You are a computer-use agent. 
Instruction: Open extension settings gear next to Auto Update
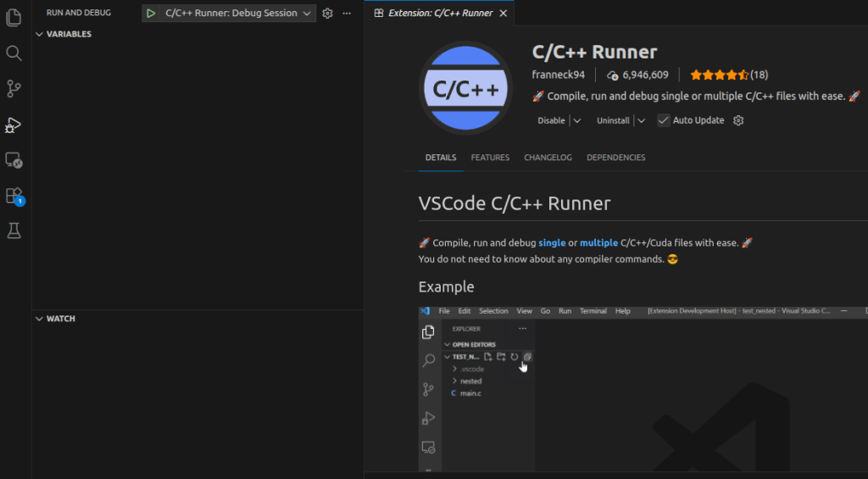coord(738,120)
